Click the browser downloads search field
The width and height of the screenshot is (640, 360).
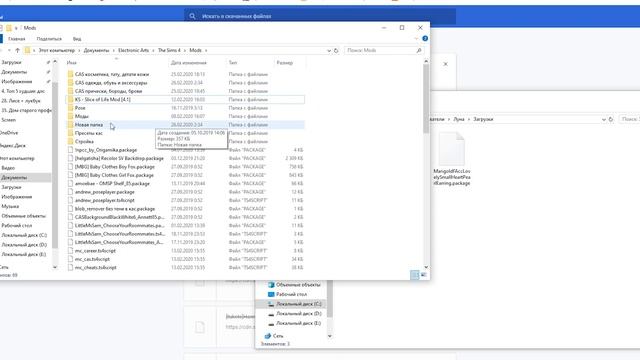point(320,16)
